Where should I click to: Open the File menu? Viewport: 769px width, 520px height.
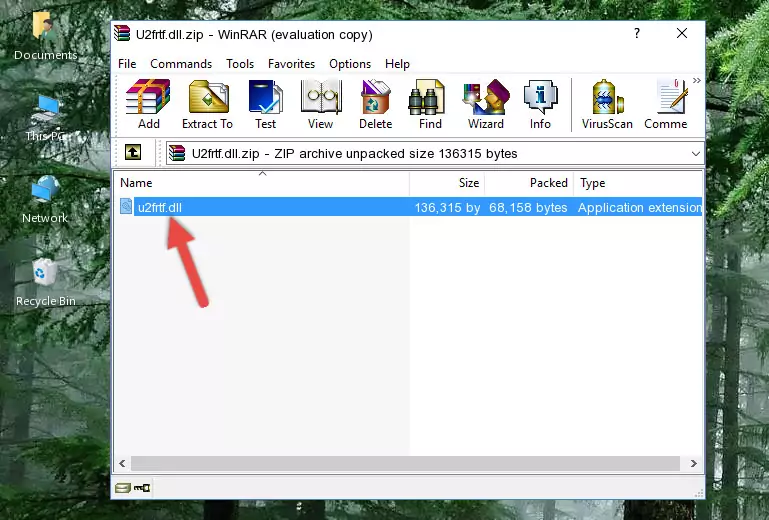tap(127, 64)
